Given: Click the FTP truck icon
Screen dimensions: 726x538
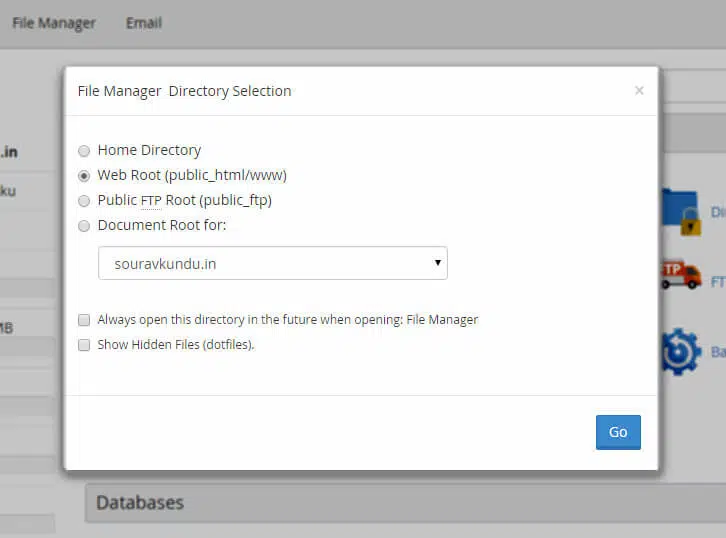Looking at the screenshot, I should [681, 273].
